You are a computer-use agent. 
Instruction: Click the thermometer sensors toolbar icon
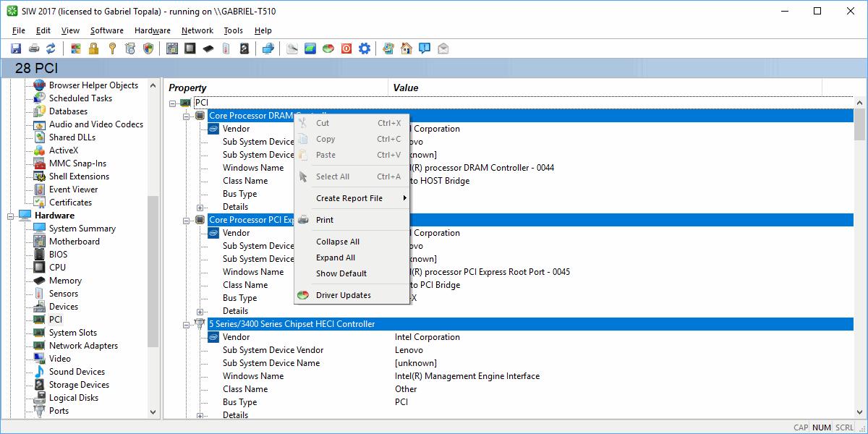click(226, 48)
